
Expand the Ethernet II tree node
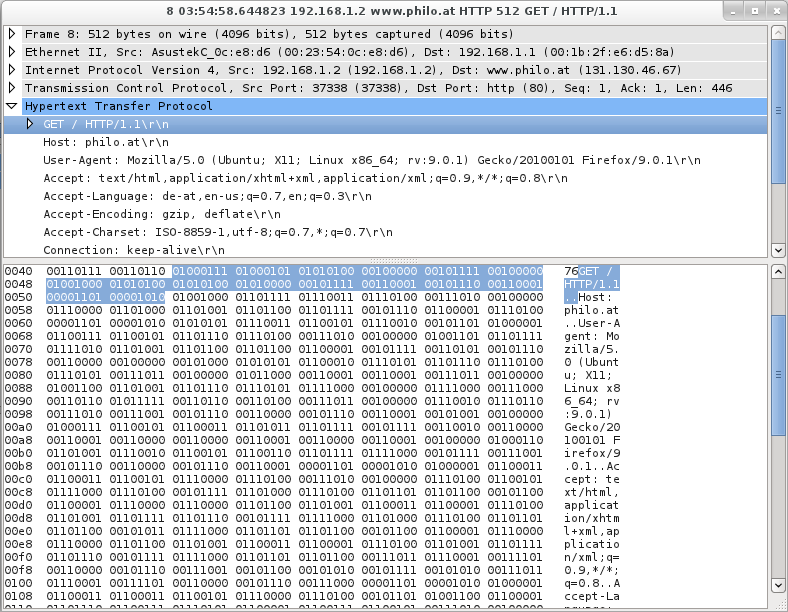[x=12, y=52]
